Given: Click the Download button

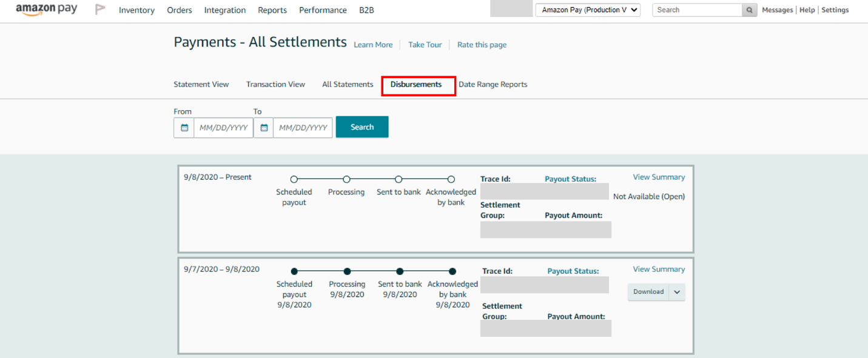Looking at the screenshot, I should (648, 292).
